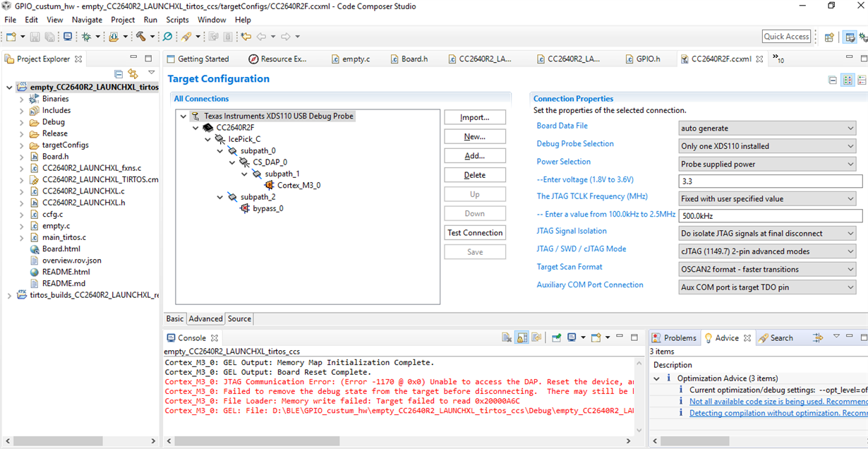
Task: Click the flashlight Search toolbar icon
Action: (x=186, y=37)
